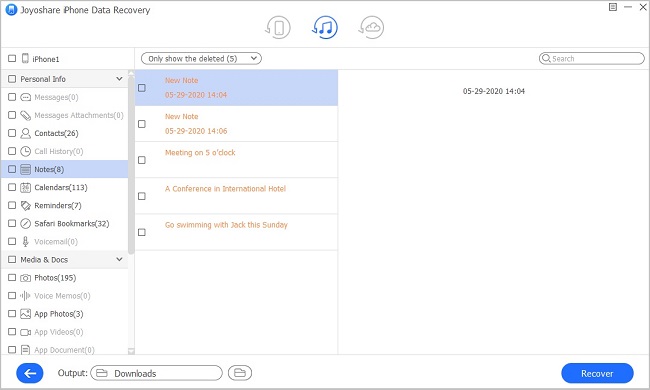Select the Contacts(26) category label
The image size is (650, 390).
(56, 133)
